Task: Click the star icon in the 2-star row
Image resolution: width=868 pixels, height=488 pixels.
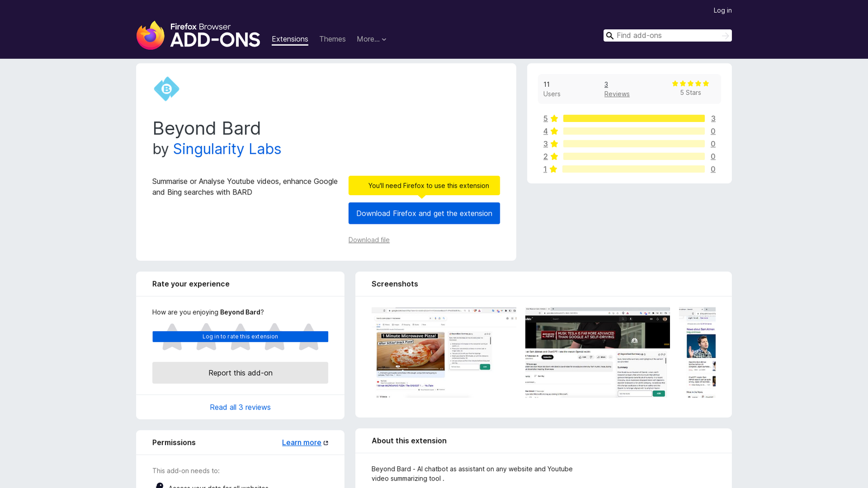Action: (554, 157)
